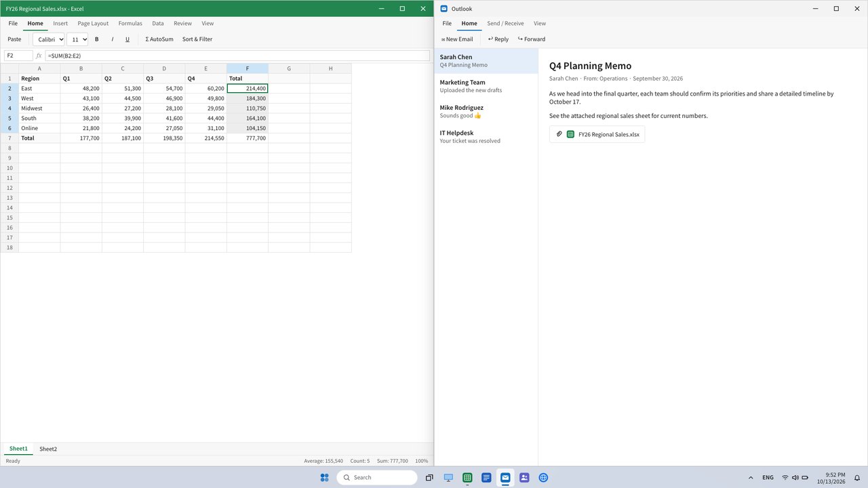Click the Excel icon on the taskbar
Viewport: 868px width, 488px height.
(x=467, y=477)
